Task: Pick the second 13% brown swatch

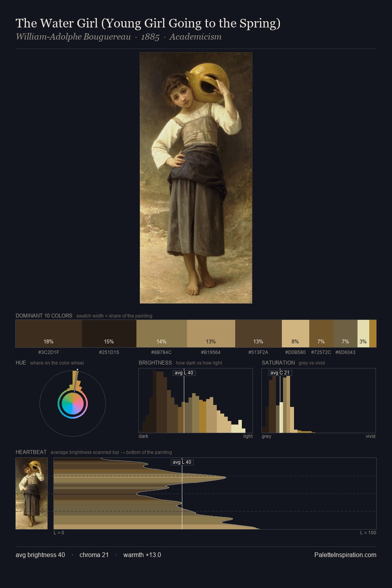Action: click(x=258, y=334)
